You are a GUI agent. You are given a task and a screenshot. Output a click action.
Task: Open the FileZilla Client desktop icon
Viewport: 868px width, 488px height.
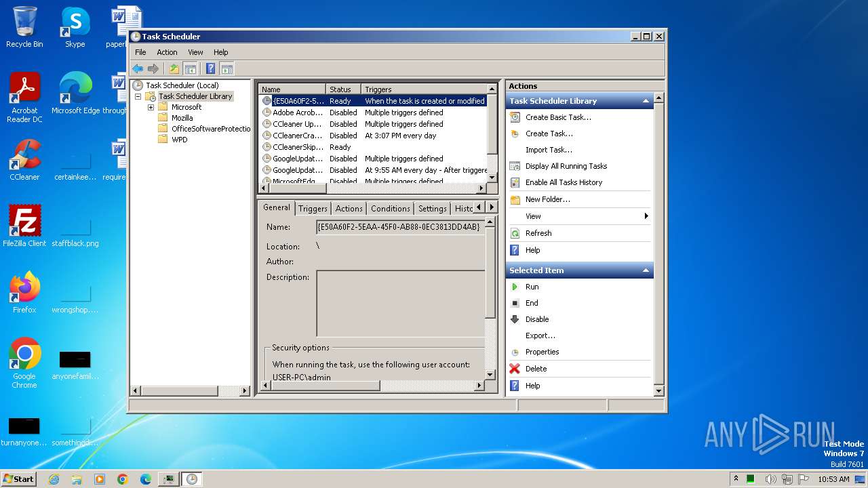tap(24, 226)
